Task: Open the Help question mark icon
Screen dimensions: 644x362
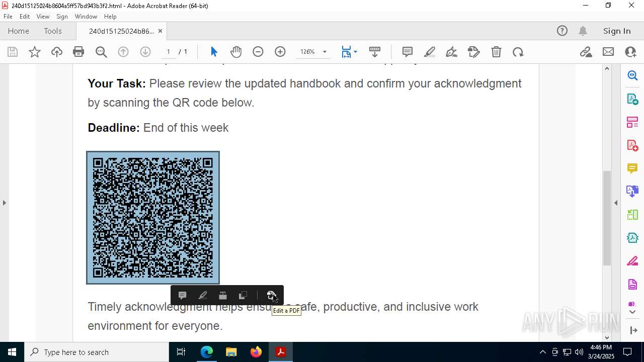Action: coord(562,31)
